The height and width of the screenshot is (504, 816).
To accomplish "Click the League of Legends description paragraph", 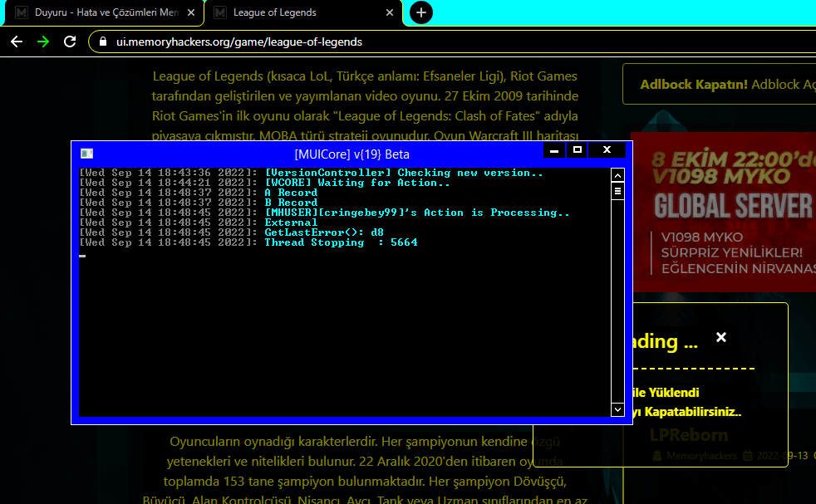I will point(365,105).
